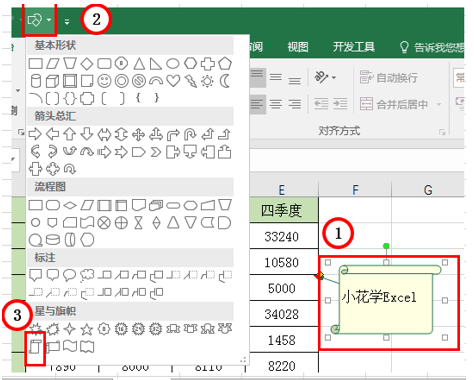The width and height of the screenshot is (474, 380).
Task: Choose the flowchart magnetic disk shape
Action: point(53,240)
